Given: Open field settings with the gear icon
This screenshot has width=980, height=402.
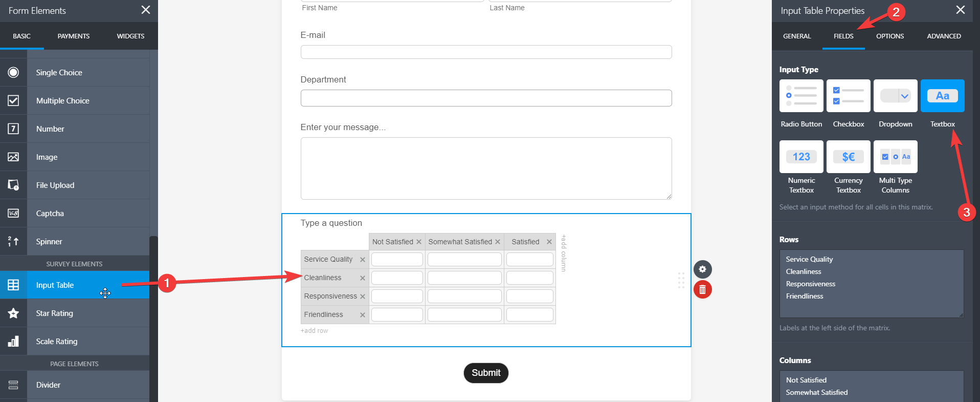Looking at the screenshot, I should [x=702, y=269].
